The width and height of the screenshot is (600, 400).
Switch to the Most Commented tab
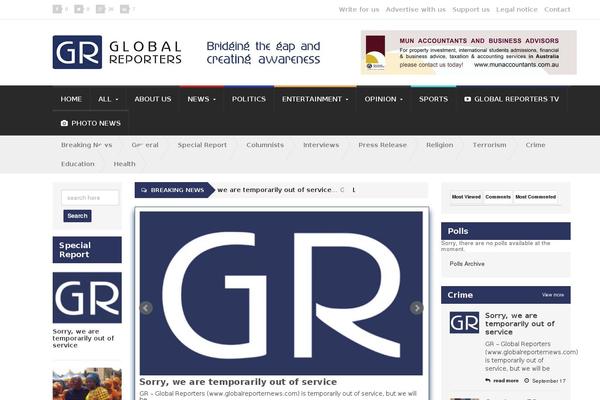click(x=535, y=197)
